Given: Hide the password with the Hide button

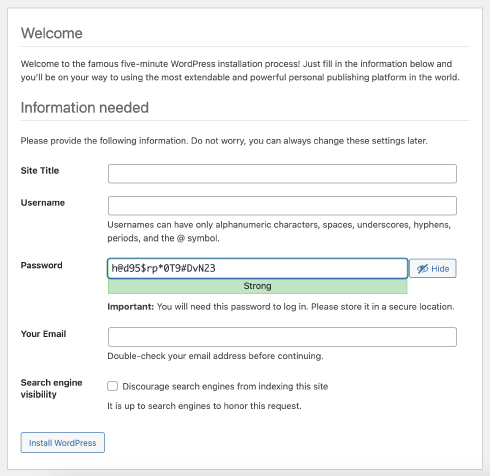Looking at the screenshot, I should (433, 268).
